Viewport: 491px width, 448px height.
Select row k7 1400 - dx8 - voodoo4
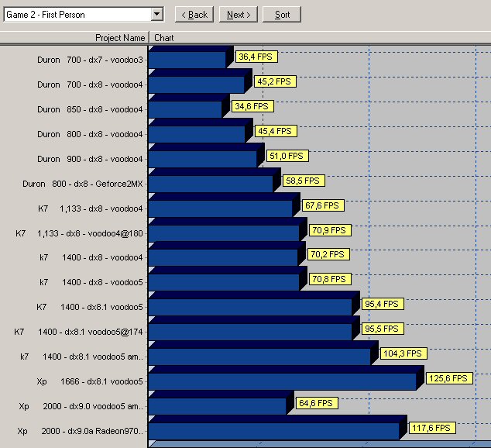91,257
